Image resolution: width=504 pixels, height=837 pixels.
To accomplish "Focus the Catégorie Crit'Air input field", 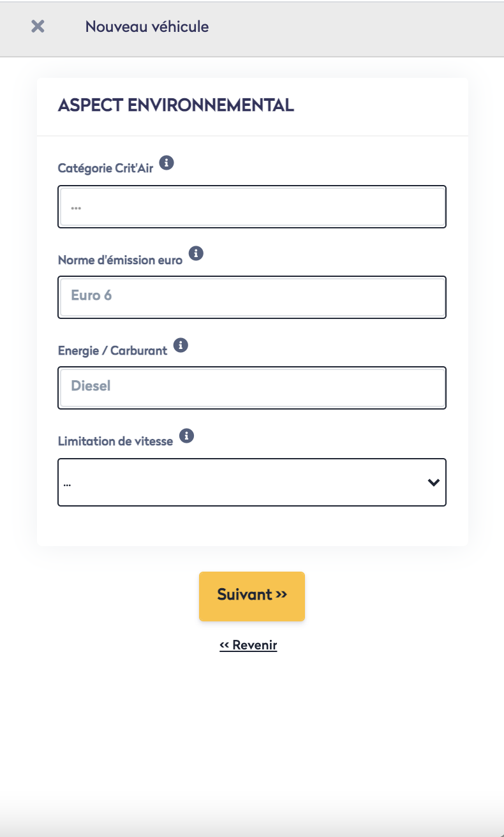I will click(252, 207).
